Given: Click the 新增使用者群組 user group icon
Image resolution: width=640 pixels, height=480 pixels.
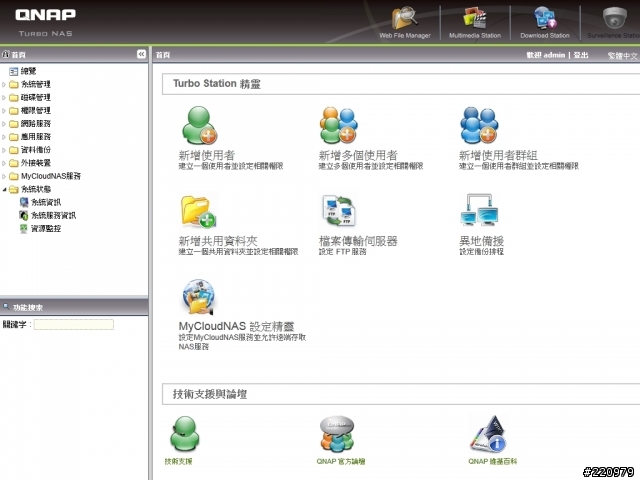Looking at the screenshot, I should (x=479, y=125).
